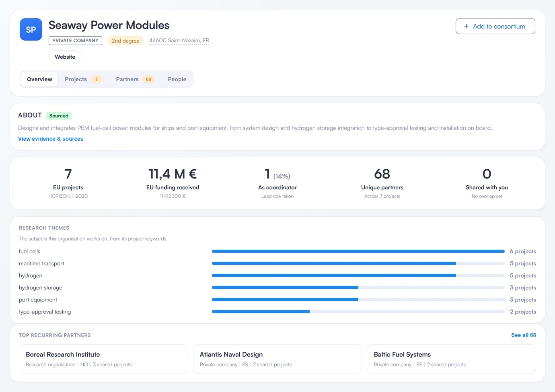This screenshot has width=555, height=392.
Task: Click the PRIVATE COMPANY label
Action: pos(75,41)
